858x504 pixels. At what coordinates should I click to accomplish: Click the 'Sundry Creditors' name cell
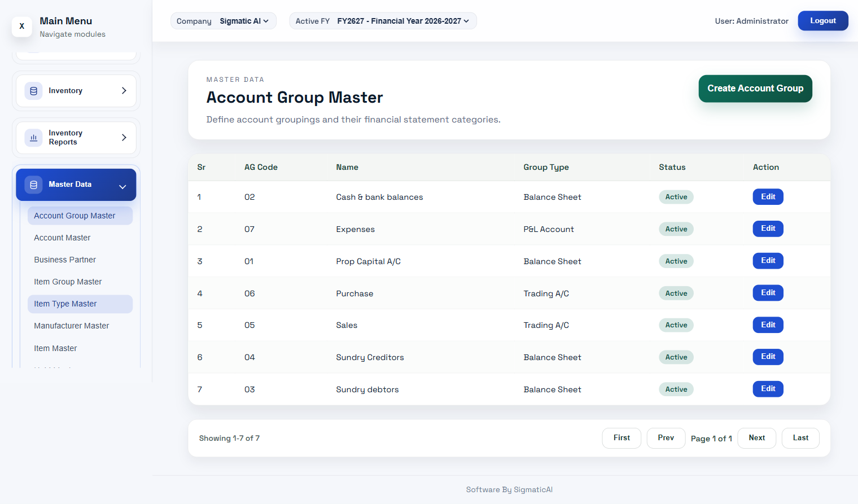tap(370, 357)
